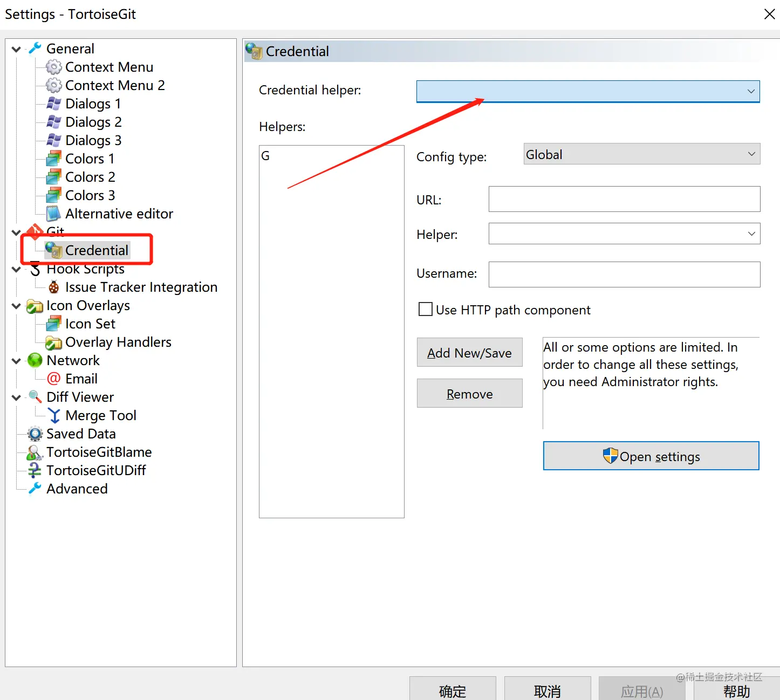Collapse the Diff Viewer section chevron
This screenshot has width=780, height=700.
tap(16, 397)
